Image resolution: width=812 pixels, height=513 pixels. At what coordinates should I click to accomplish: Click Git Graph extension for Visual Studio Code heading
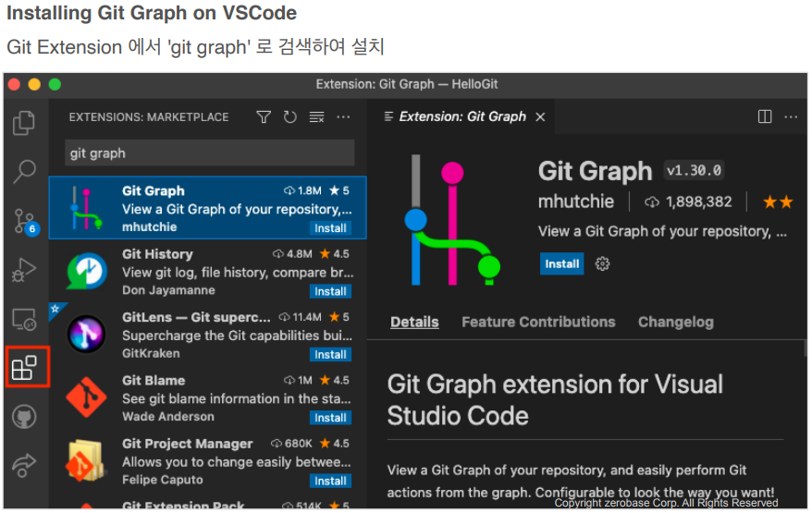555,400
